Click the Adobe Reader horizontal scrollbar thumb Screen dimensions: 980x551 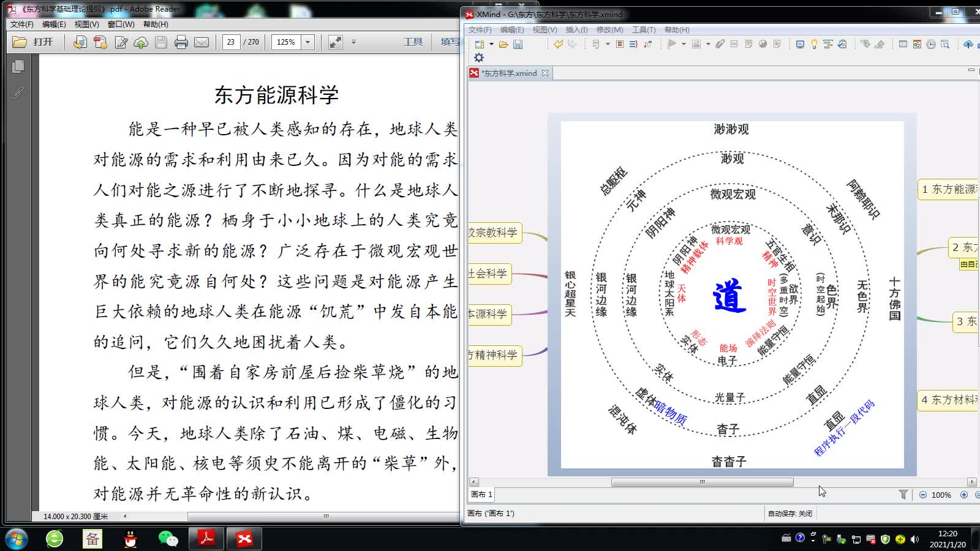pyautogui.click(x=326, y=516)
